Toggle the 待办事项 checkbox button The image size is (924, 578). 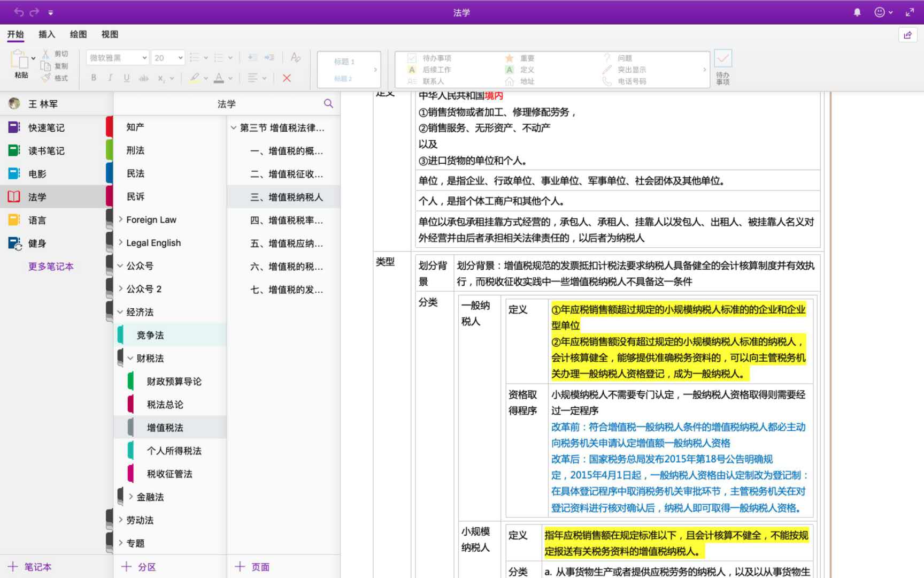click(x=723, y=59)
